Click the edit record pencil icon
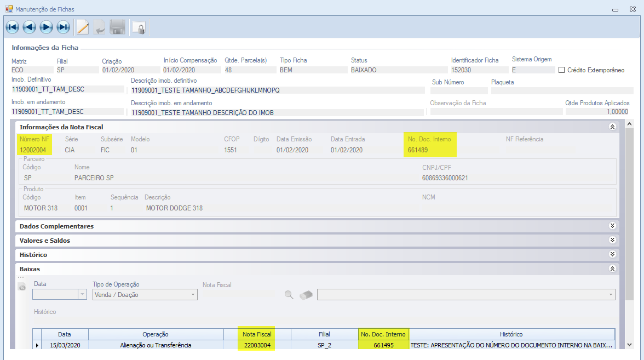644x360 pixels. point(83,27)
